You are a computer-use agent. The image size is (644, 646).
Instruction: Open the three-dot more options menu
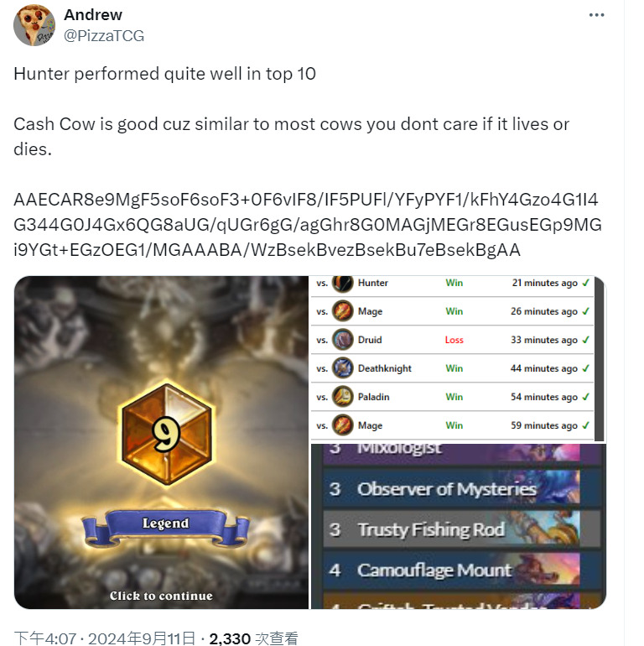(596, 15)
